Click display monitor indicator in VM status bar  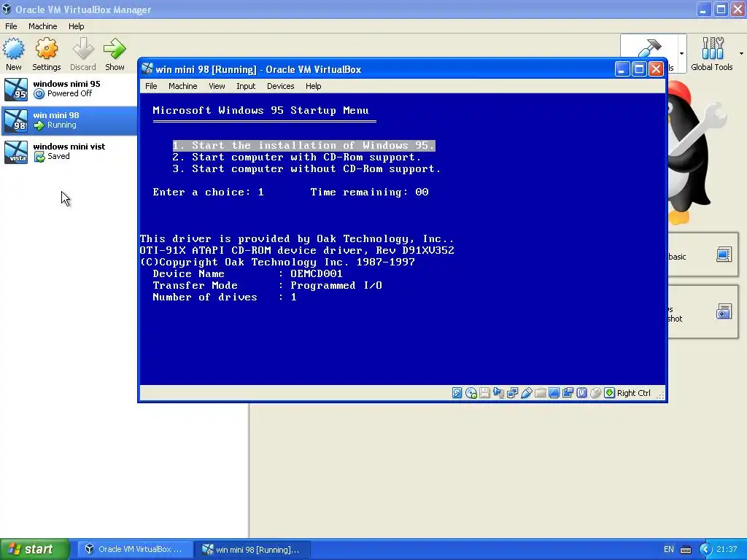[554, 393]
